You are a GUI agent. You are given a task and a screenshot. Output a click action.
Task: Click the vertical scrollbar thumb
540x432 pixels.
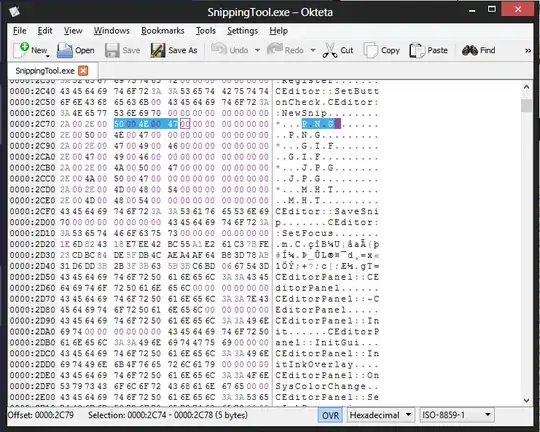(x=526, y=105)
